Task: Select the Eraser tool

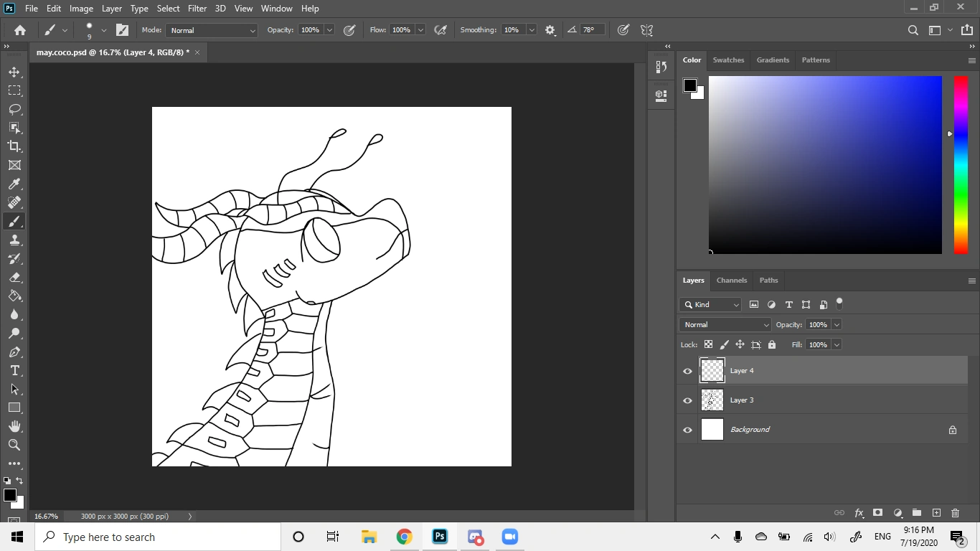Action: [x=14, y=278]
